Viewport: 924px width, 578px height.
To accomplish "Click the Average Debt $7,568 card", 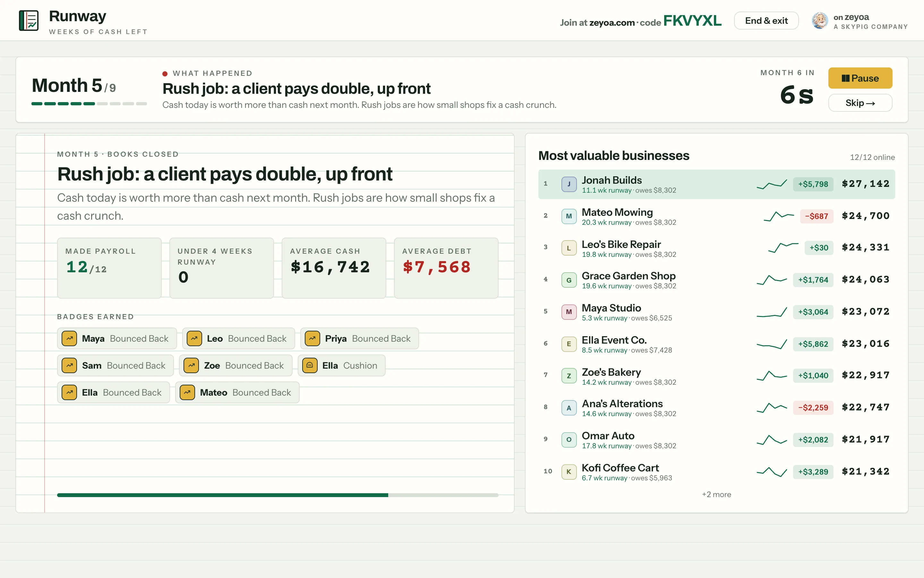I will (x=446, y=268).
